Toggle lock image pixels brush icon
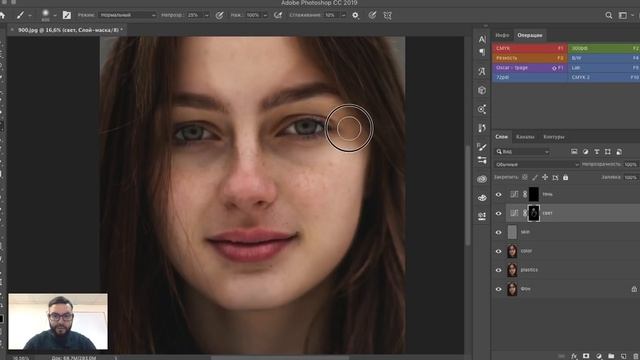640x360 pixels. click(535, 177)
